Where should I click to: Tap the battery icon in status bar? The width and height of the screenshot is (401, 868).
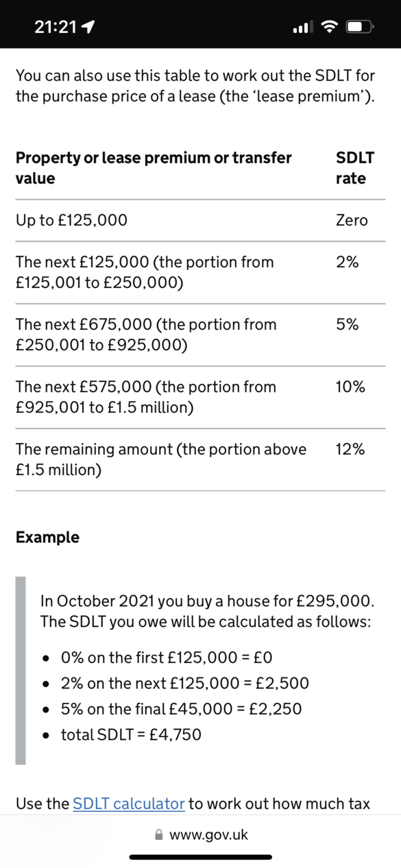pyautogui.click(x=360, y=27)
